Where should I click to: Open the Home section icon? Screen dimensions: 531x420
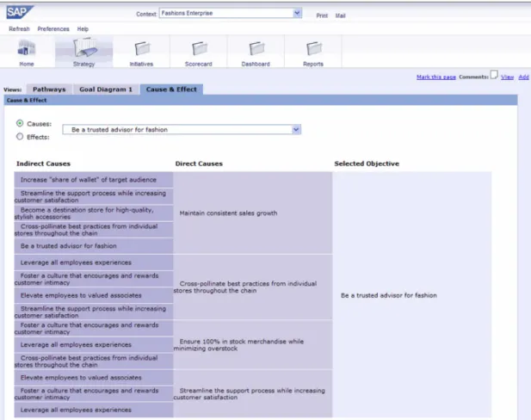(27, 48)
